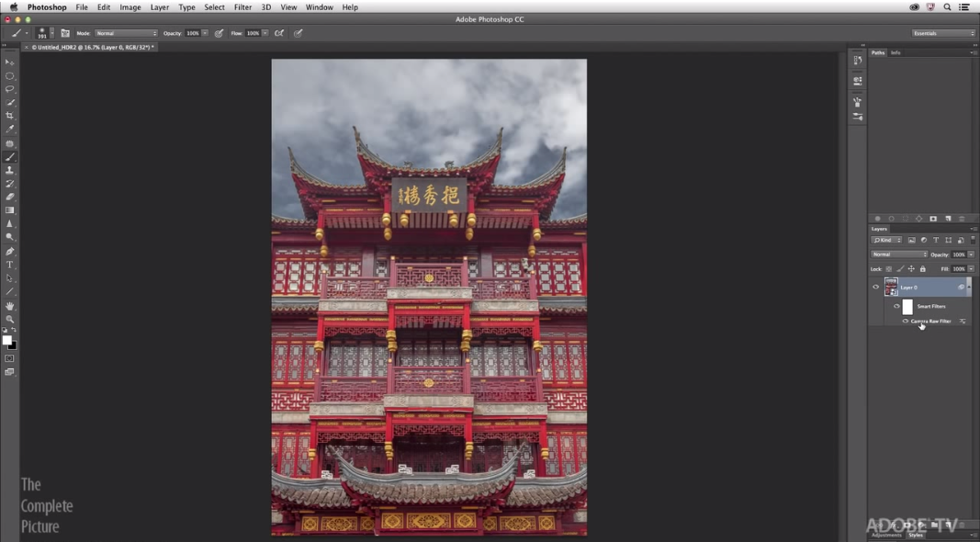The width and height of the screenshot is (980, 542).
Task: Toggle Camera Raw Filter visibility eye
Action: click(905, 322)
